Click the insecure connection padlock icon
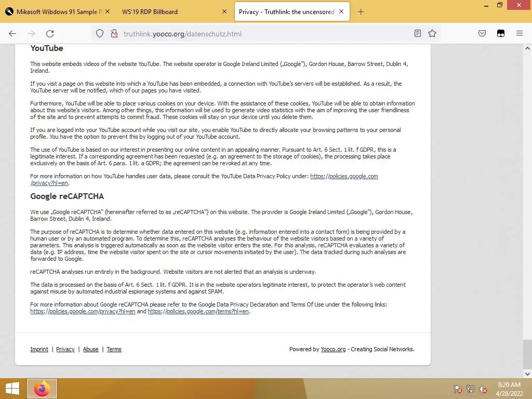This screenshot has width=532, height=399. point(114,34)
